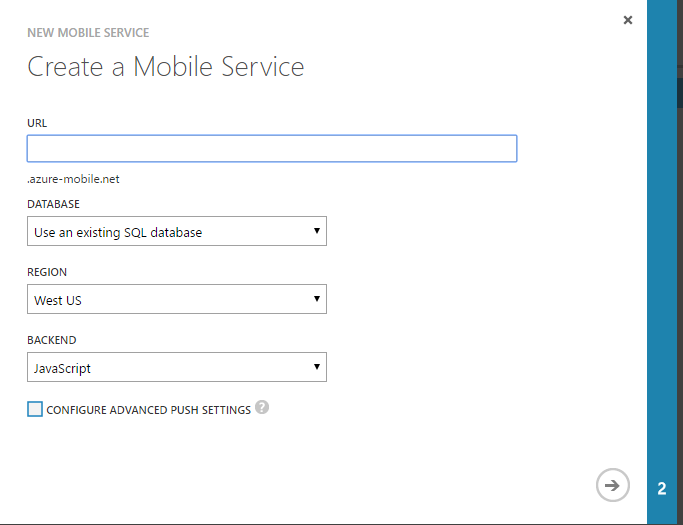Image resolution: width=683 pixels, height=525 pixels.
Task: Focus the URL text field
Action: [x=272, y=149]
